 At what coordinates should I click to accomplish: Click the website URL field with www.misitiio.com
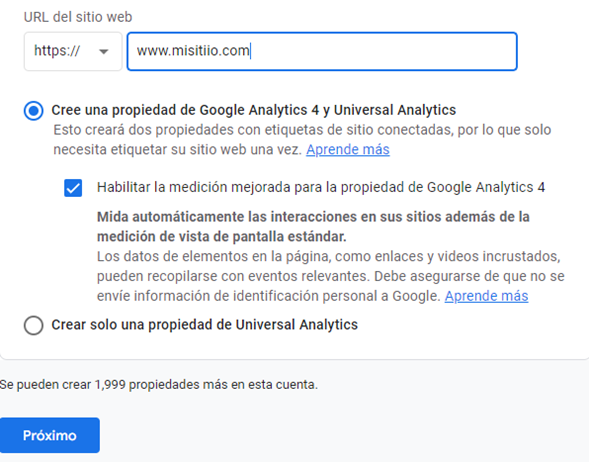[322, 51]
